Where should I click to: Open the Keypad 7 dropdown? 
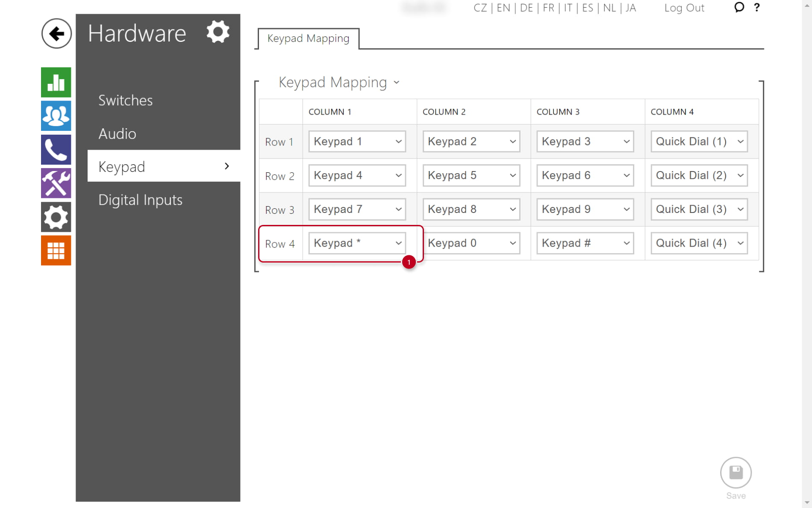point(357,209)
